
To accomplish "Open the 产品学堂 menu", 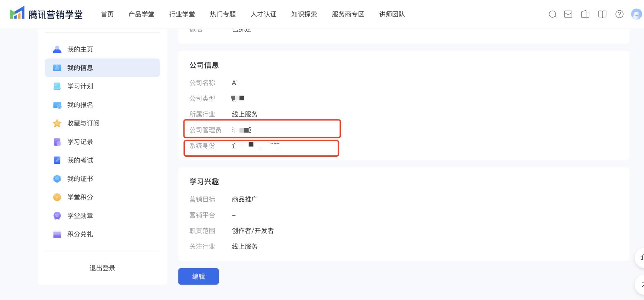I will (141, 14).
